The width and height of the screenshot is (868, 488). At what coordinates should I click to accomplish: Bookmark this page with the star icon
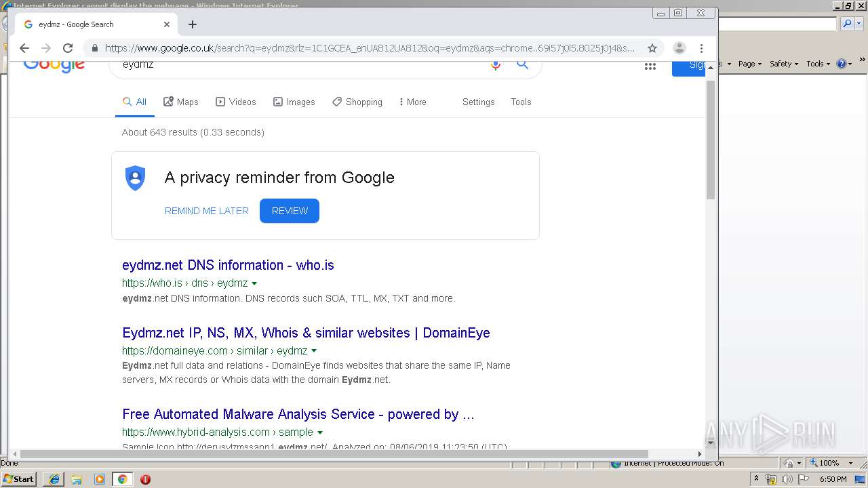652,48
